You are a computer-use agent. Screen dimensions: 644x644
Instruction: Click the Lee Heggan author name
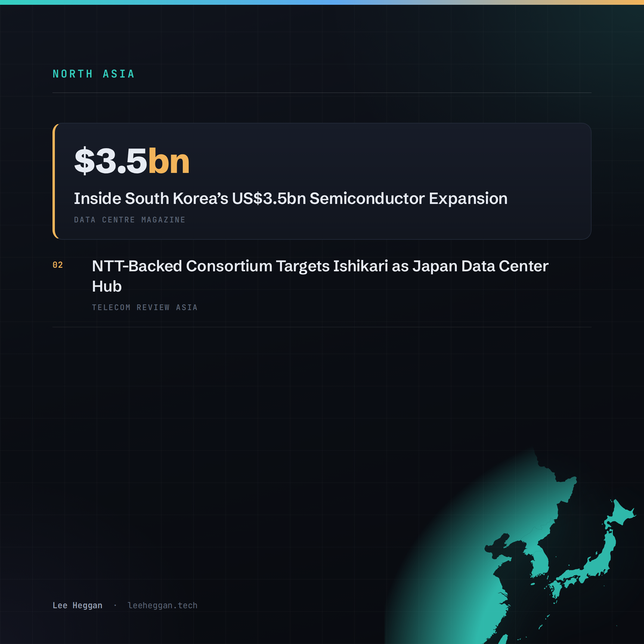(x=77, y=605)
